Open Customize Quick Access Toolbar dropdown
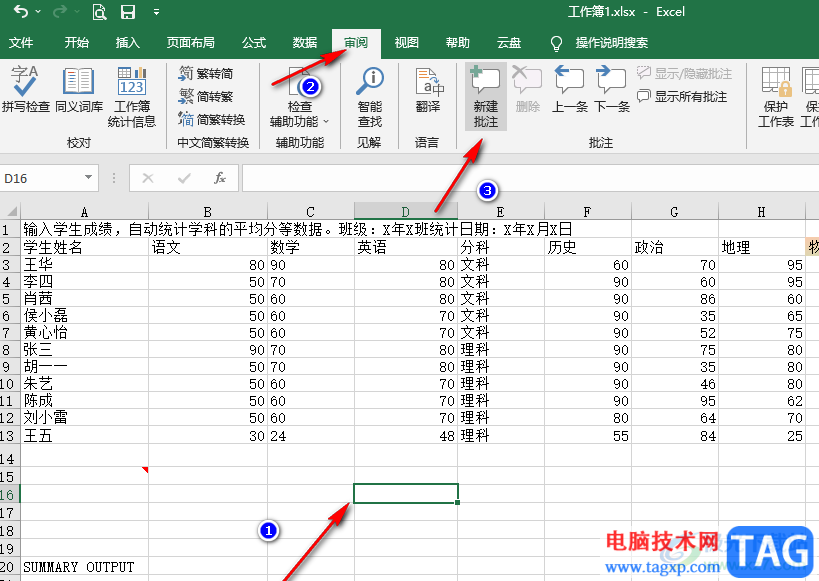819x581 pixels. pyautogui.click(x=156, y=11)
